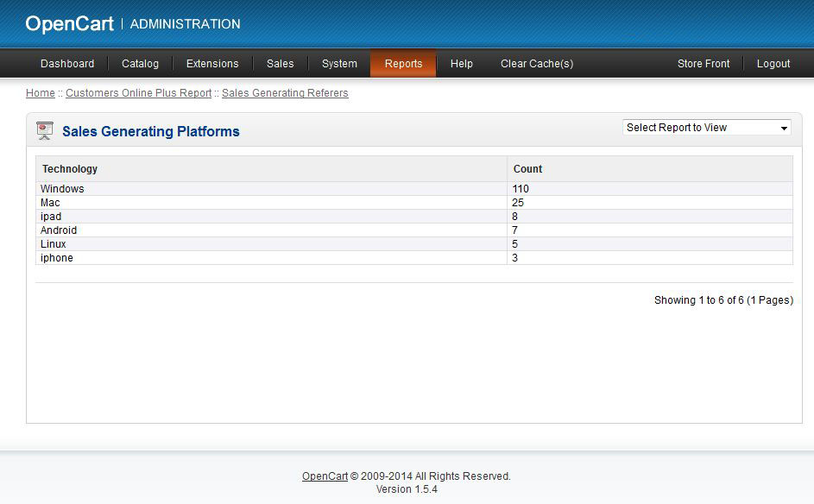Open the Dashboard menu
Viewport: 814px width, 504px height.
click(x=67, y=64)
